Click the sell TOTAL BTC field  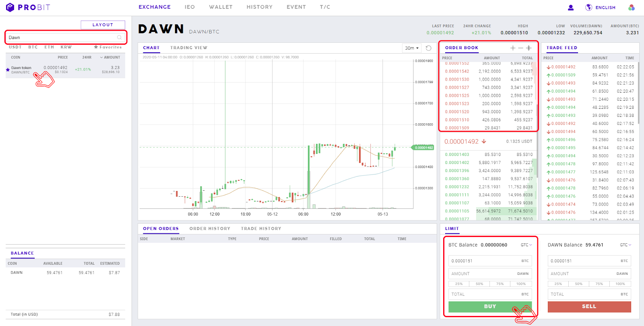coord(589,294)
